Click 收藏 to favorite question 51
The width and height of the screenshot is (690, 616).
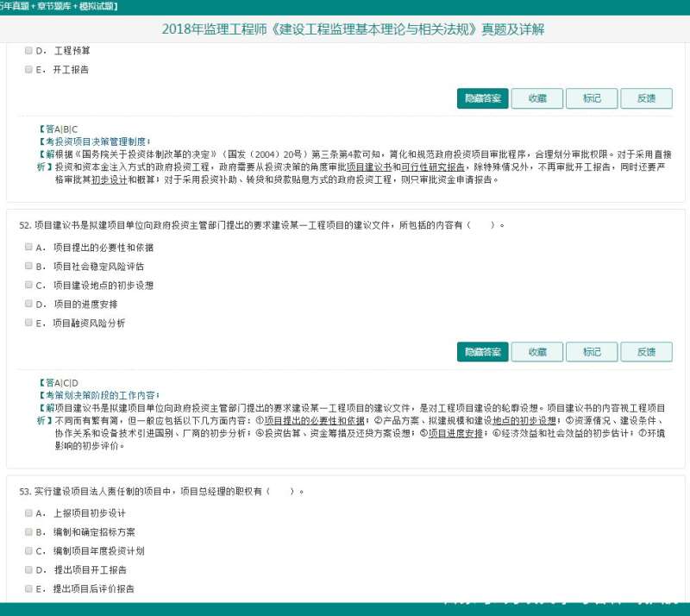[536, 98]
